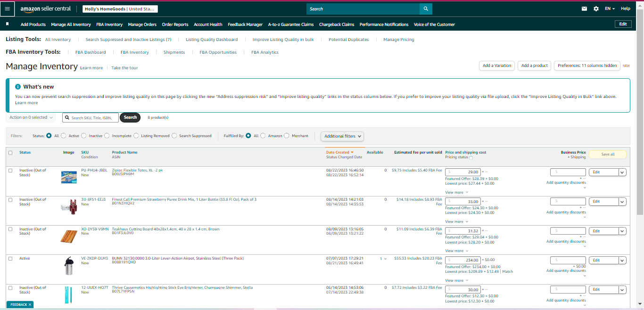This screenshot has height=310, width=644.
Task: Click the What's new info icon
Action: click(18, 87)
